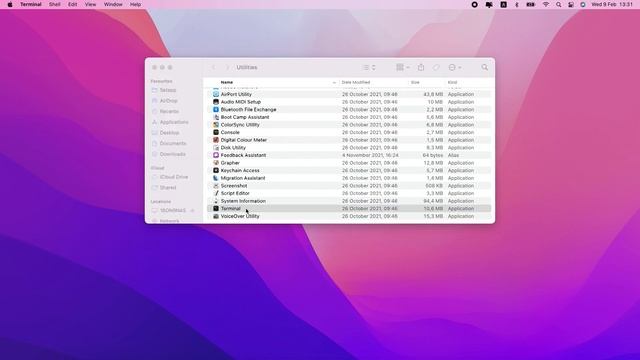Select the Disk Utility icon

pos(216,148)
